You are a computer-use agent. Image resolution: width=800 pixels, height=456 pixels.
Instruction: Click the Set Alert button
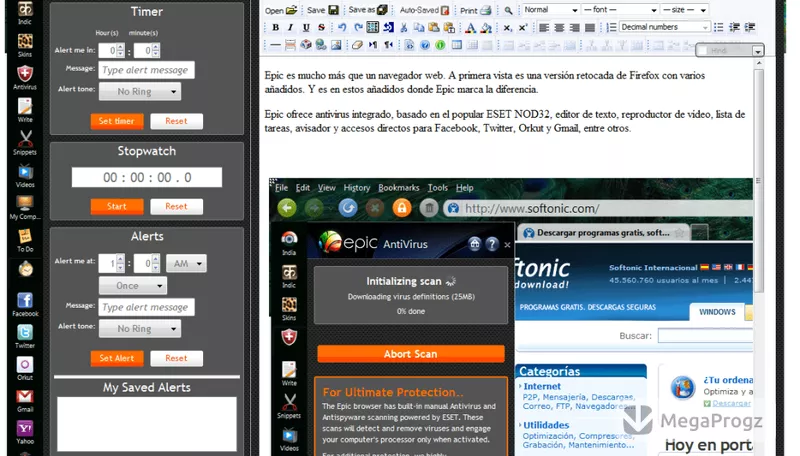(x=117, y=358)
